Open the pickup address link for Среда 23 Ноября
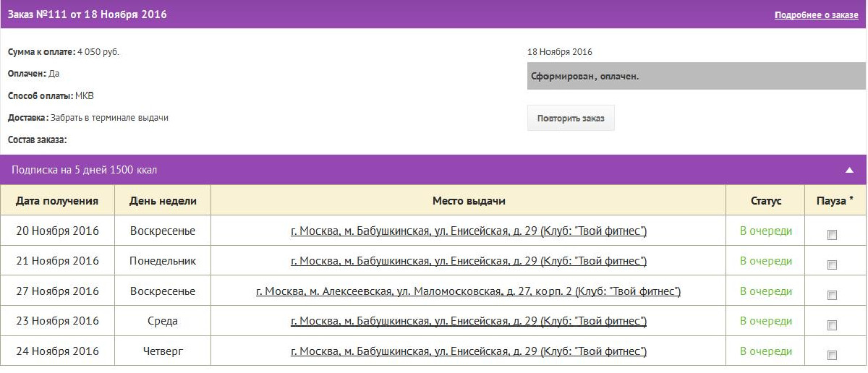The width and height of the screenshot is (868, 373). pyautogui.click(x=469, y=321)
